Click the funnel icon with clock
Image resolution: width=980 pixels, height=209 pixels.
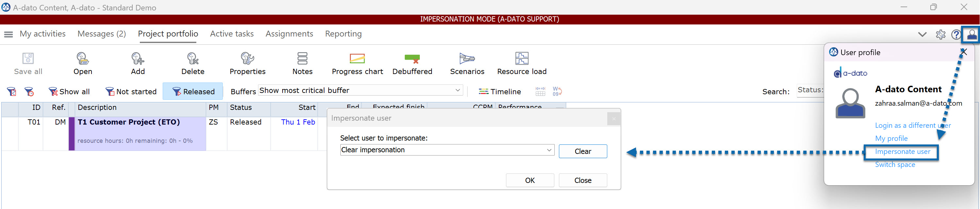point(29,92)
